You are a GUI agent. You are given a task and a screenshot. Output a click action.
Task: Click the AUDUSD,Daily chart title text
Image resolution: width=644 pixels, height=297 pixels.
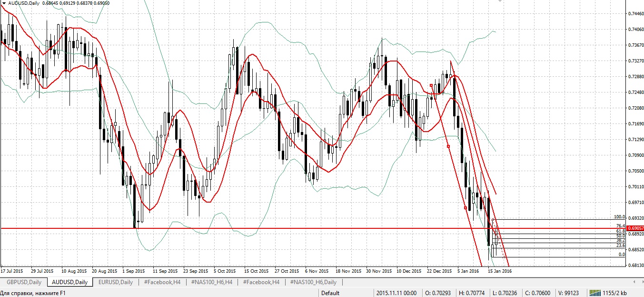24,3
